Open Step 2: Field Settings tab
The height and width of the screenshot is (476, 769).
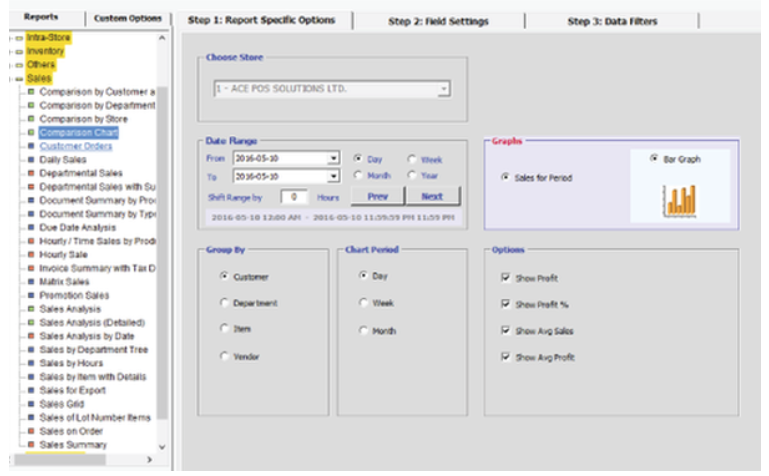438,22
